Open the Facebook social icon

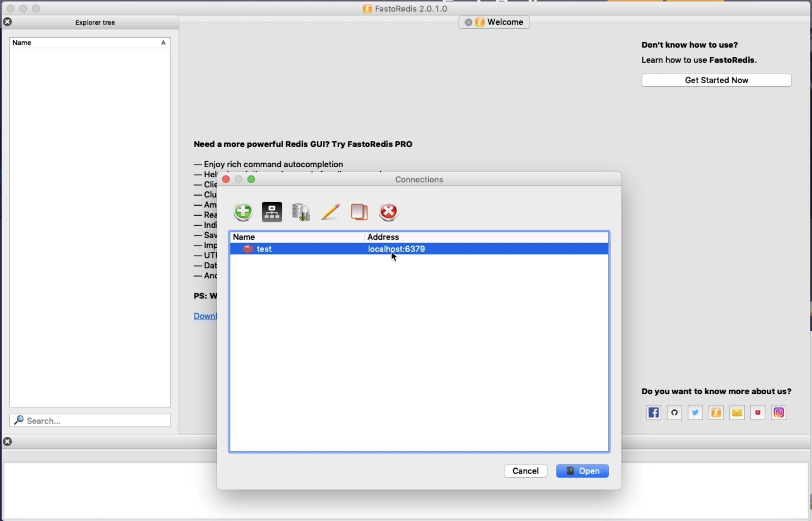(654, 413)
